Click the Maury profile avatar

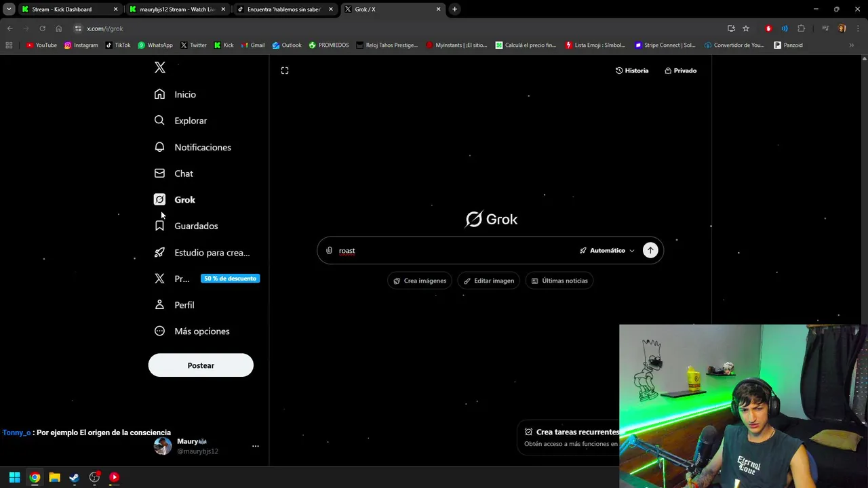coord(163,446)
